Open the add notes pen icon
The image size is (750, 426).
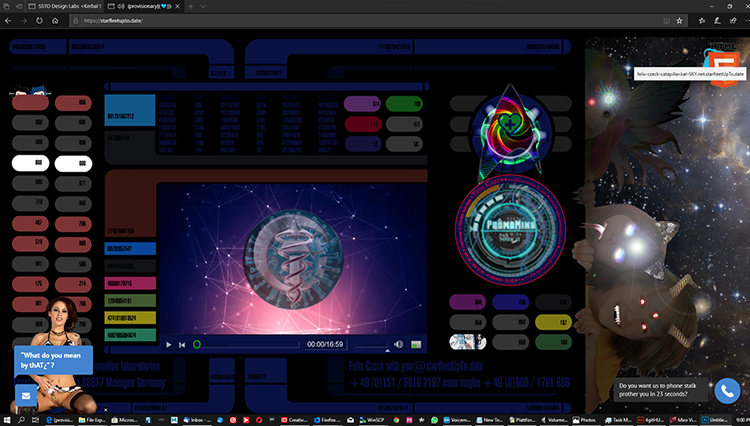[x=717, y=21]
